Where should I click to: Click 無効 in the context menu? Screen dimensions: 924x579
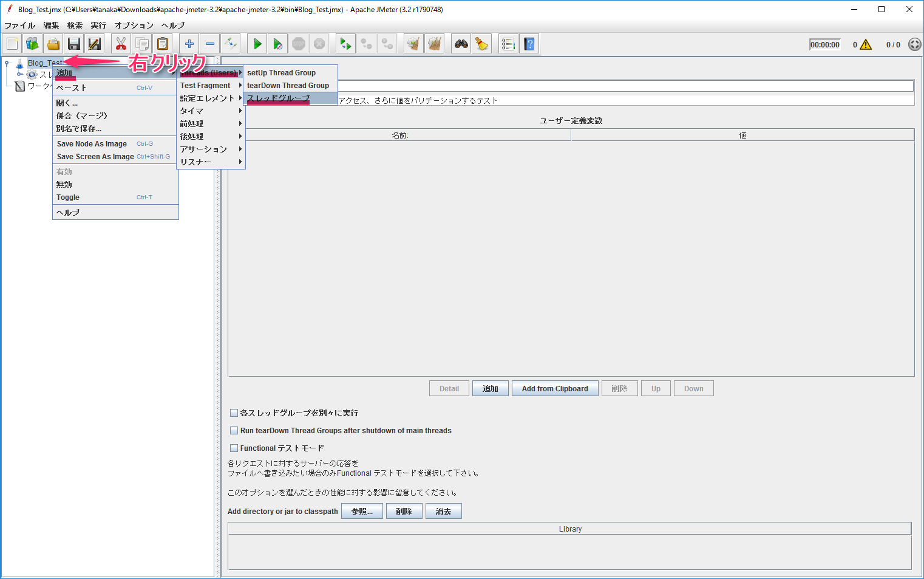coord(115,185)
